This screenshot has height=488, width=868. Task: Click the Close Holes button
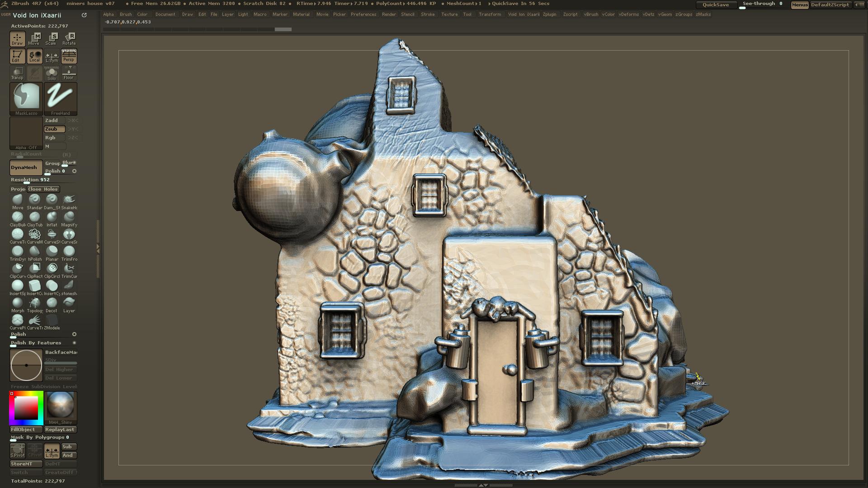click(43, 189)
